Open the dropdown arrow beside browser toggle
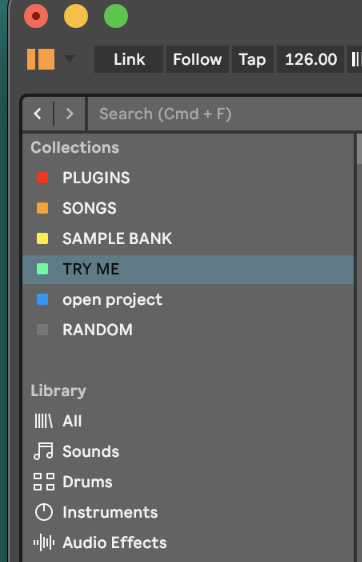The height and width of the screenshot is (562, 362). (x=69, y=59)
